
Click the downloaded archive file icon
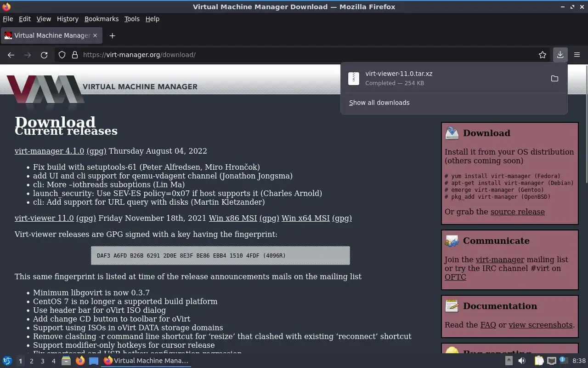pos(353,78)
